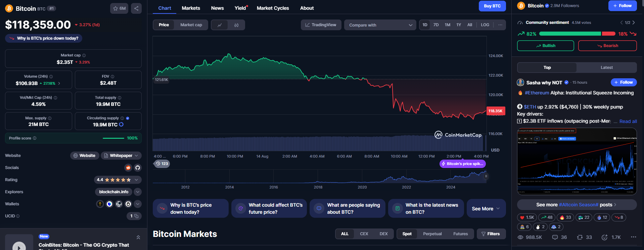Viewport: 644px width, 250px height.
Task: Copy the UCID value 1
Action: point(136,216)
